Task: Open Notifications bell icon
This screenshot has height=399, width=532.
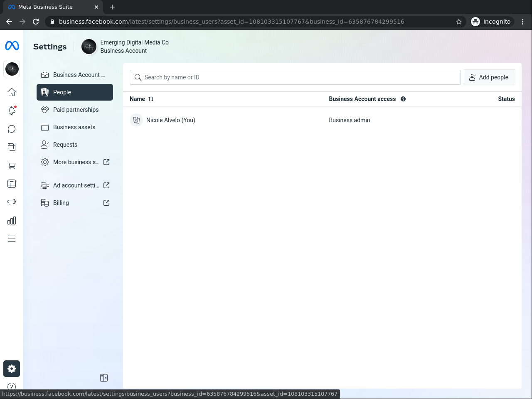Action: tap(12, 110)
